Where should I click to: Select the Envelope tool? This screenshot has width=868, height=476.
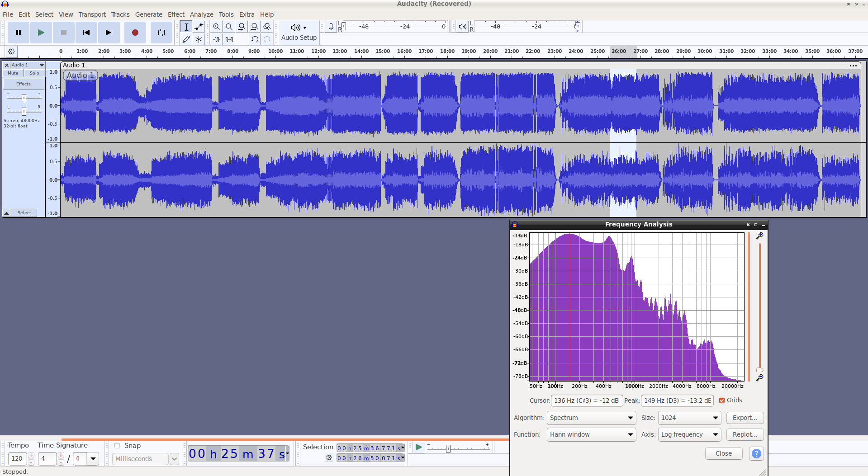point(199,27)
